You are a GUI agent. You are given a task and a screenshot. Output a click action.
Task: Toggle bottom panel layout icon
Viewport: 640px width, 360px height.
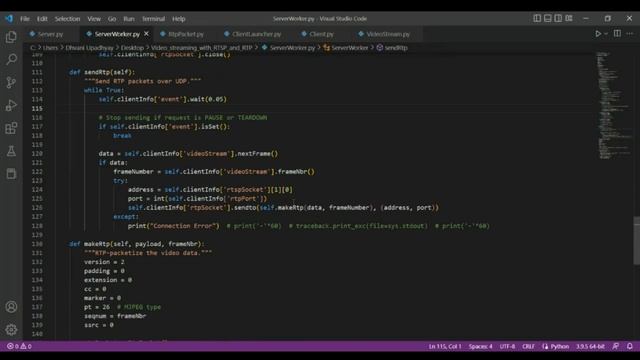click(548, 18)
